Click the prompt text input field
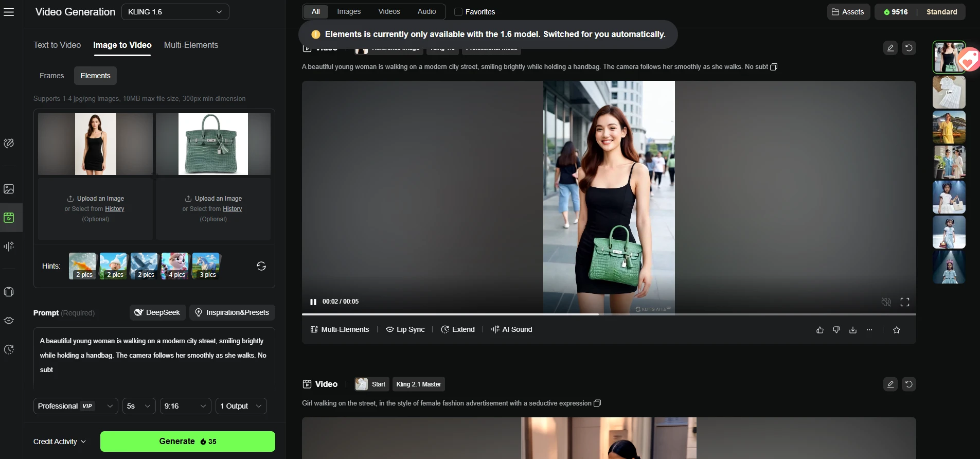 click(x=154, y=358)
